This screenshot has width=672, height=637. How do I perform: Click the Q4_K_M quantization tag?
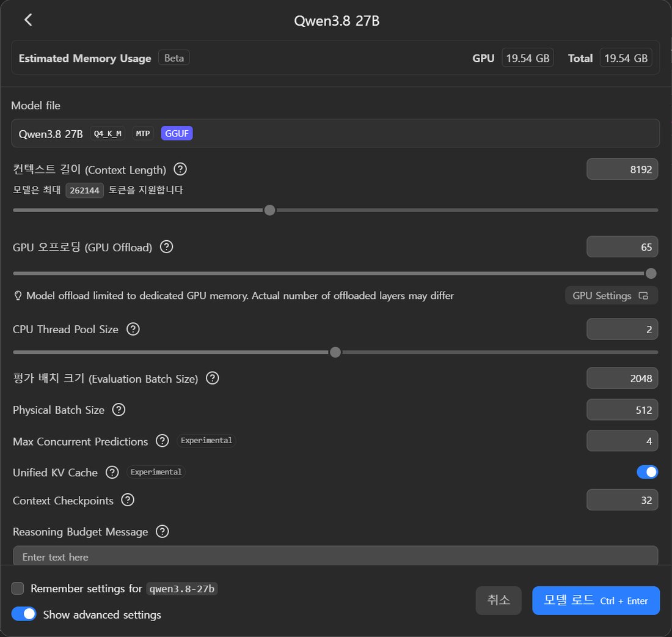coord(108,133)
